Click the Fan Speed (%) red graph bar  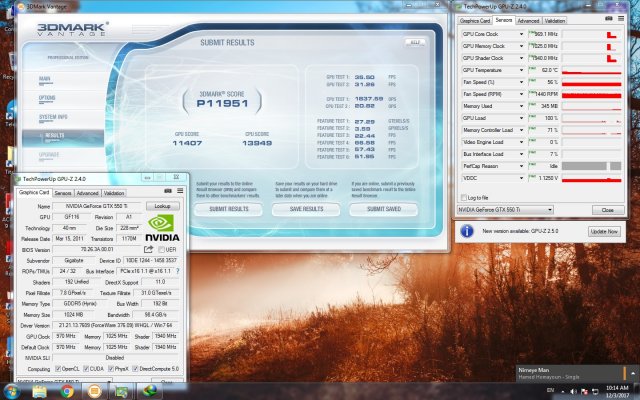pos(591,82)
